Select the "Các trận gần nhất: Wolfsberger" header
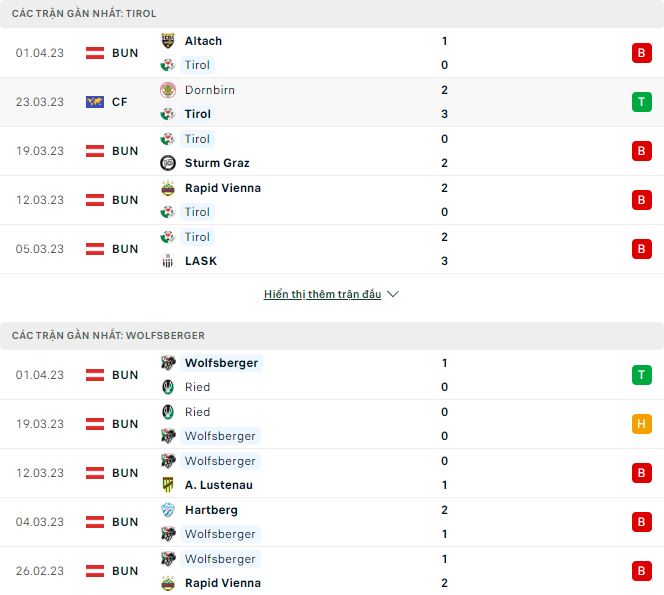The width and height of the screenshot is (664, 595). (x=108, y=336)
